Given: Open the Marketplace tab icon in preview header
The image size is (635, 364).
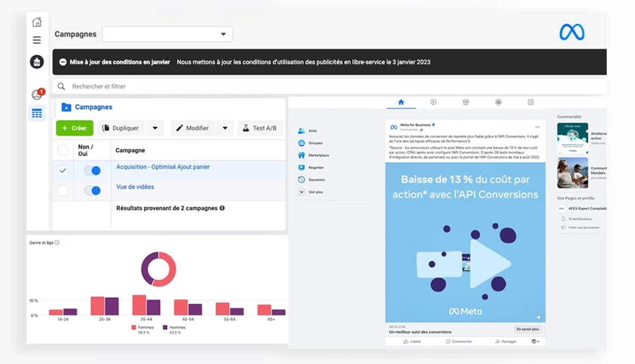Looking at the screenshot, I should tap(466, 102).
